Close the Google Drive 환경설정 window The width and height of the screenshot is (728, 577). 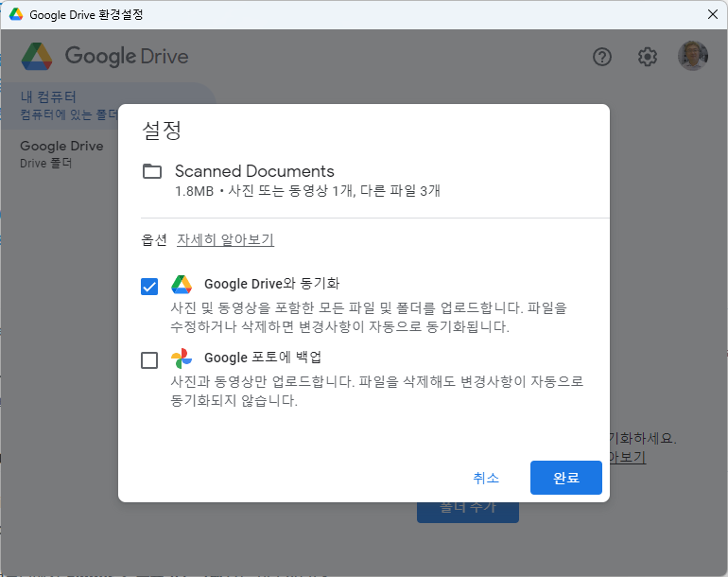pos(712,15)
